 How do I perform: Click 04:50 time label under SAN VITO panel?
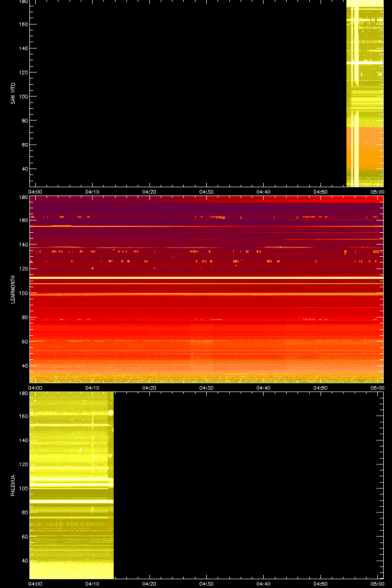pyautogui.click(x=320, y=192)
